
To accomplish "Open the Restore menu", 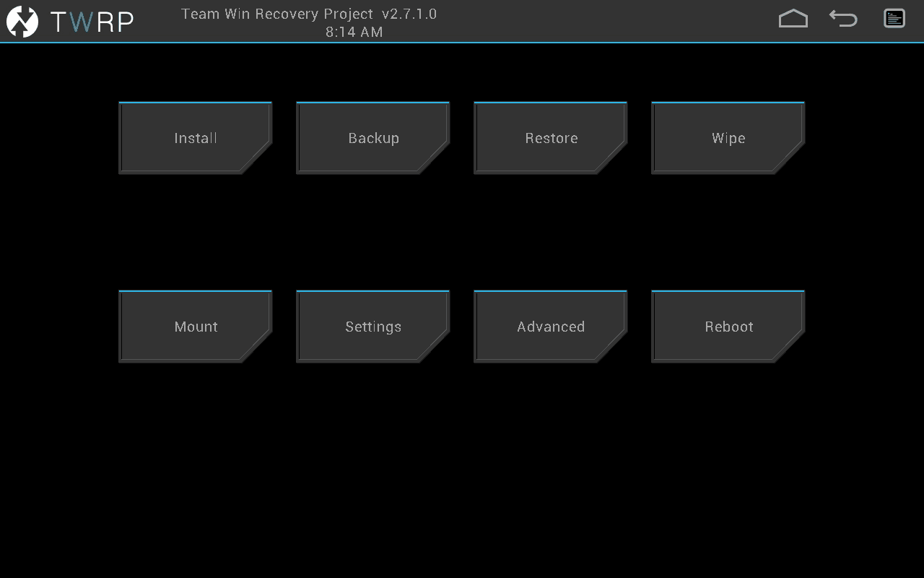I will point(551,138).
